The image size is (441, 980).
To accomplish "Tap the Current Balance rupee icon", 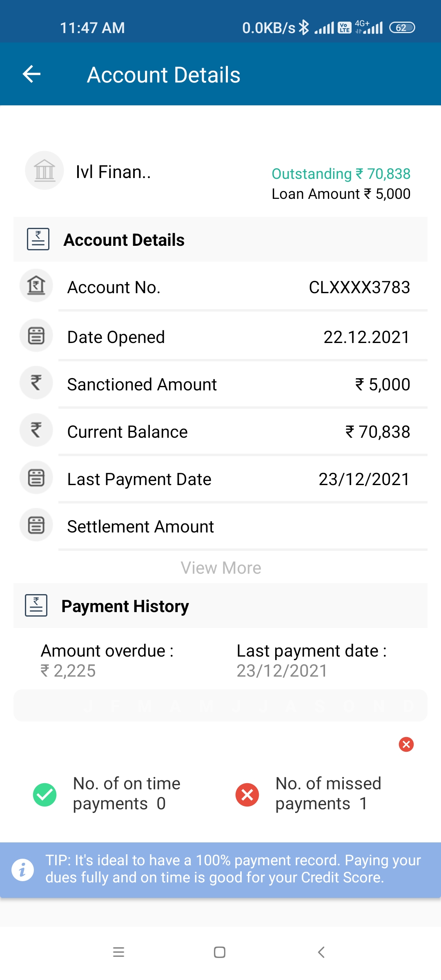I will [x=36, y=430].
